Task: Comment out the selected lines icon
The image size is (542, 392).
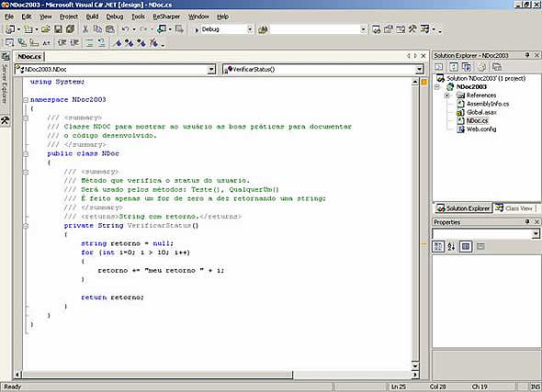Action: [x=89, y=43]
